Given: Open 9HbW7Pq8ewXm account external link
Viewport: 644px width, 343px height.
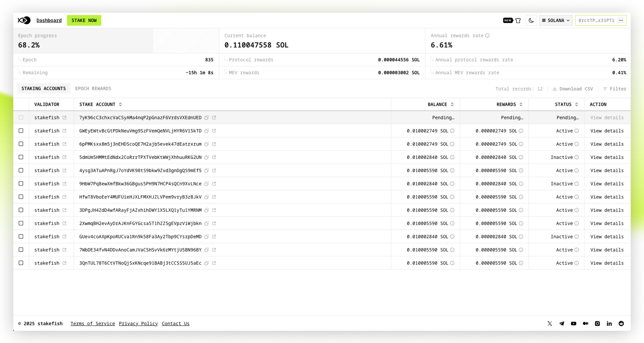Looking at the screenshot, I should tap(214, 184).
